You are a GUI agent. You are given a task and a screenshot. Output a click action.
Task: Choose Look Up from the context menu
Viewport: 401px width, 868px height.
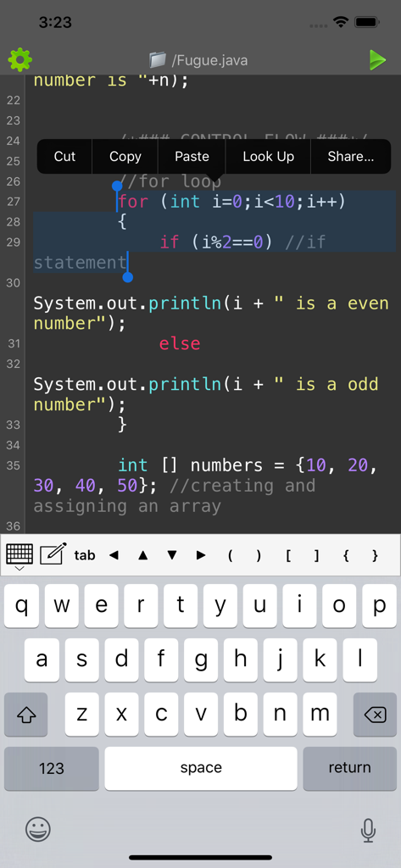pyautogui.click(x=268, y=157)
